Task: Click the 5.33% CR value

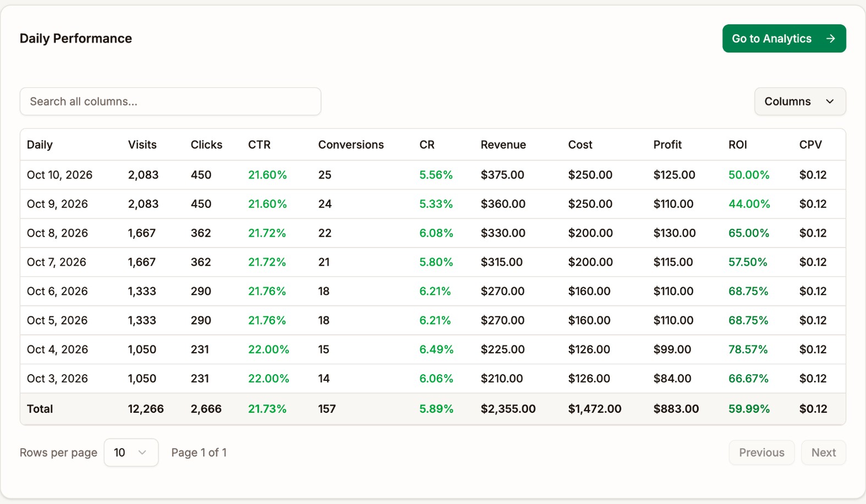Action: (436, 204)
